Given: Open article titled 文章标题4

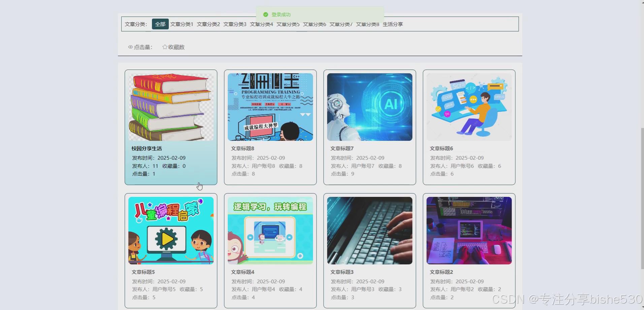Looking at the screenshot, I should click(x=243, y=272).
